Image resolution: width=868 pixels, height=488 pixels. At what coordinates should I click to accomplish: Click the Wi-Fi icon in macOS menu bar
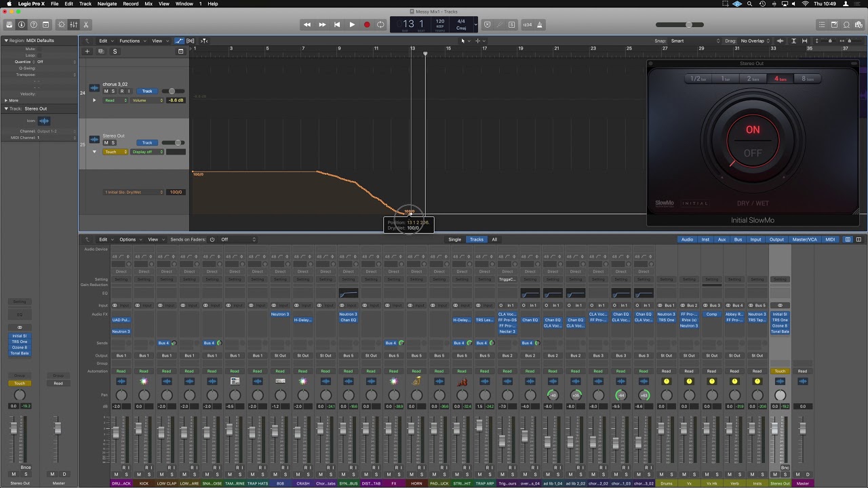pos(805,3)
